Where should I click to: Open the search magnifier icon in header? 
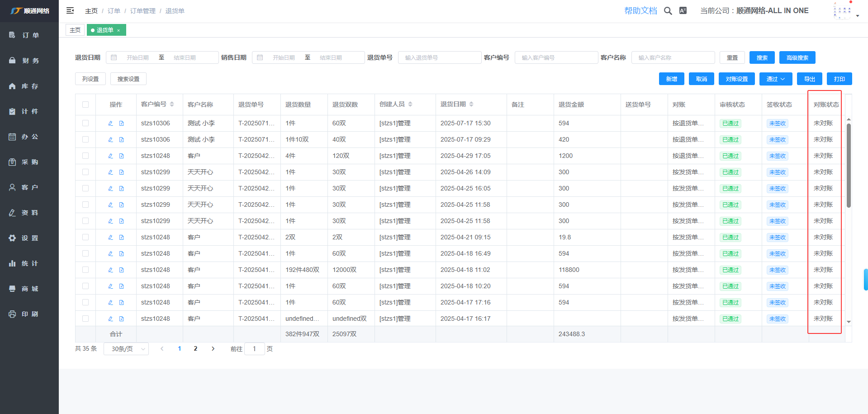click(668, 11)
